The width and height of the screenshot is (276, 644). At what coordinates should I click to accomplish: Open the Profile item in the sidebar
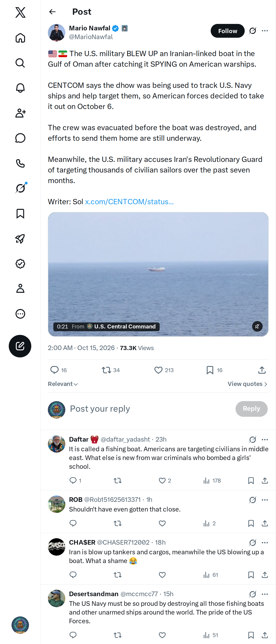point(20,288)
